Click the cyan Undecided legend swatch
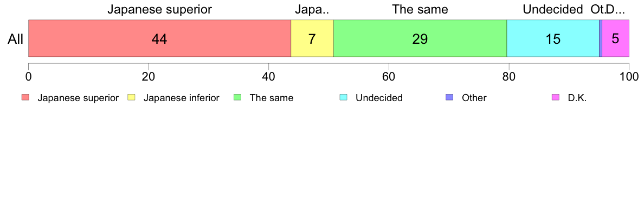Screen dimensions: 644x199 click(x=343, y=98)
